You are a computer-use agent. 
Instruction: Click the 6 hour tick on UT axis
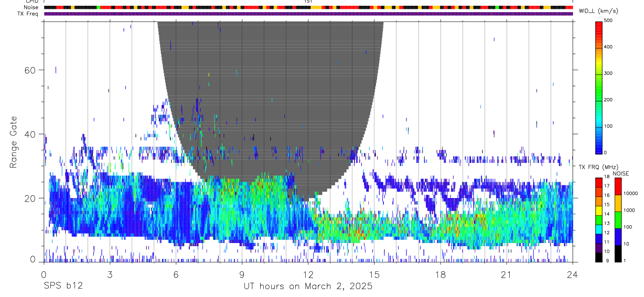(176, 274)
